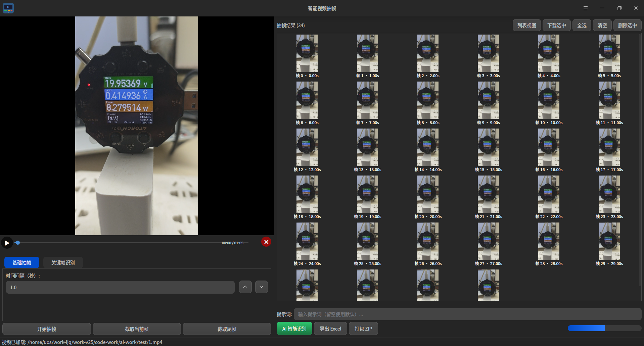Play the loaded video
The height and width of the screenshot is (346, 644).
pyautogui.click(x=7, y=243)
